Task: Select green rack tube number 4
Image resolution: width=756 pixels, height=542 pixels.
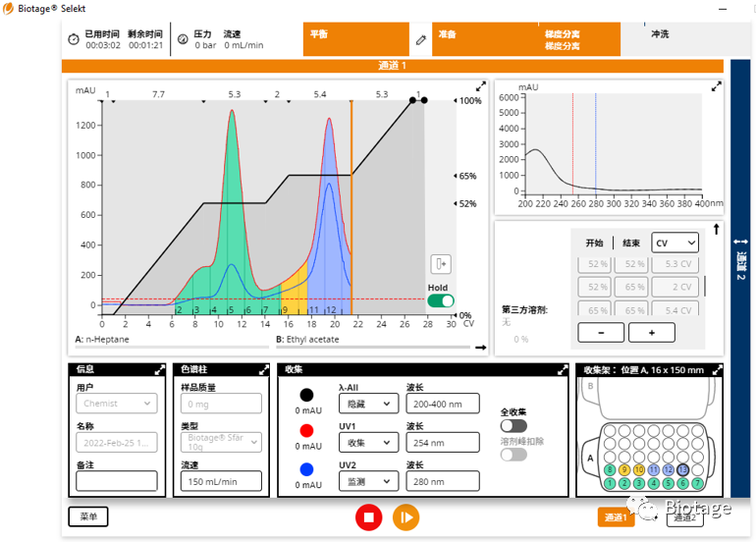Action: click(654, 483)
